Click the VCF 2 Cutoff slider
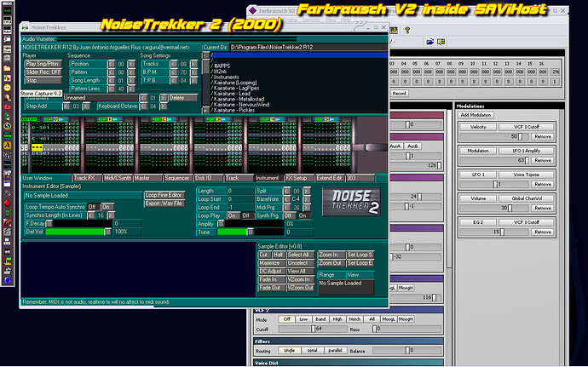 pyautogui.click(x=313, y=330)
